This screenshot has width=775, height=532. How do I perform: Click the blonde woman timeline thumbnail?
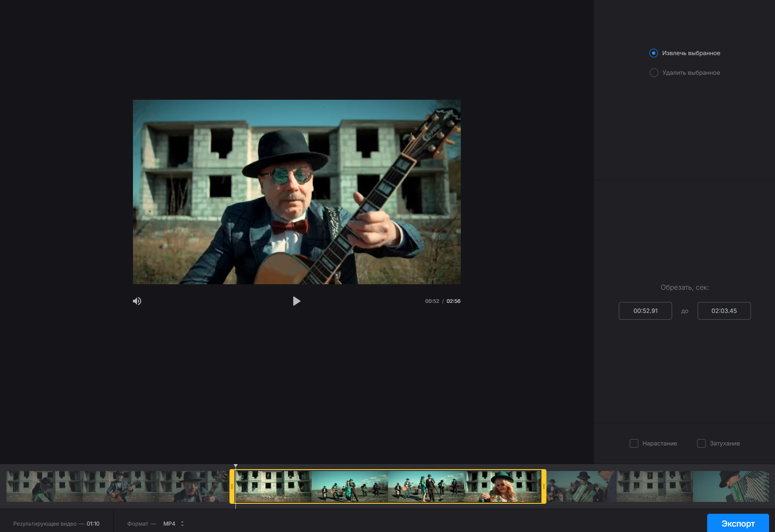coord(502,486)
